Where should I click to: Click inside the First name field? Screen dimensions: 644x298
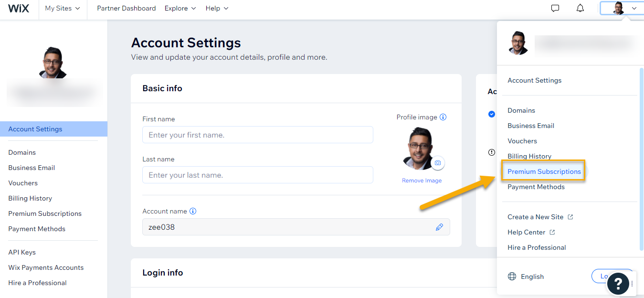click(258, 135)
